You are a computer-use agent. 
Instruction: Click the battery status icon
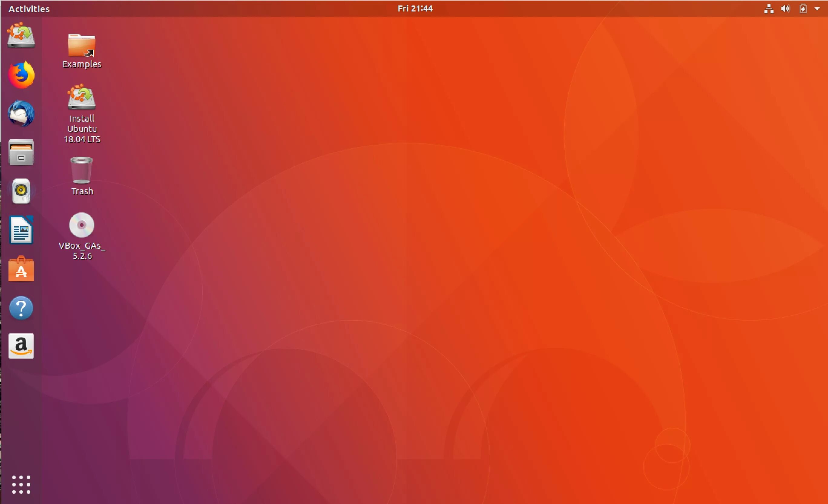pyautogui.click(x=803, y=9)
